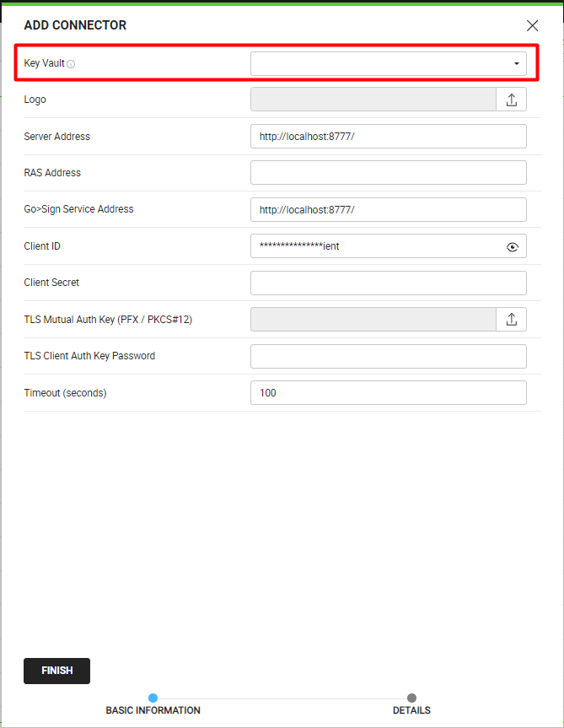Screen dimensions: 564x728
Task: Focus the Client Secret input
Action: (x=388, y=283)
